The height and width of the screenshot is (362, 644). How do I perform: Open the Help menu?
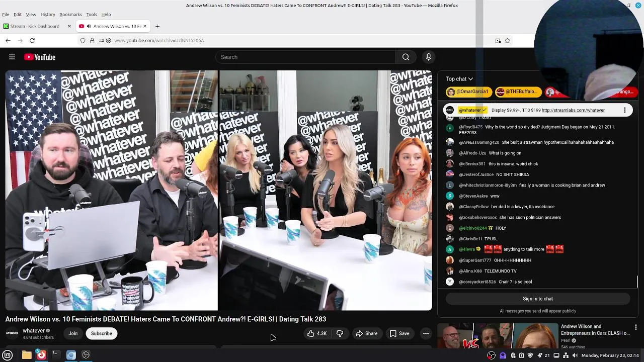(x=106, y=15)
